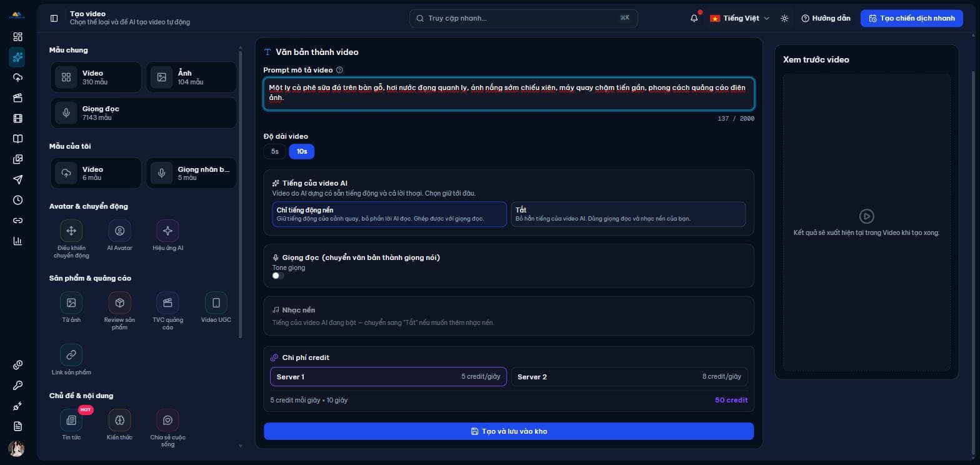Click the left panel scroll down arrow
The height and width of the screenshot is (465, 980).
coord(241,446)
